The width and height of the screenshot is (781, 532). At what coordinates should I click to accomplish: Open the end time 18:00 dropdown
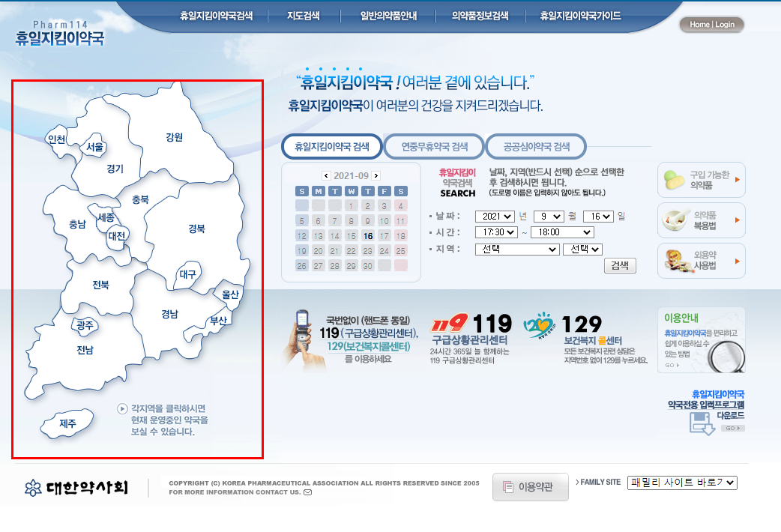pos(562,232)
